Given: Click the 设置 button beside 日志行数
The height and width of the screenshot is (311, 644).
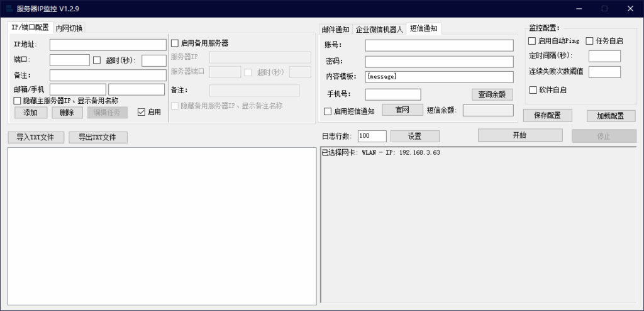Looking at the screenshot, I should click(415, 136).
